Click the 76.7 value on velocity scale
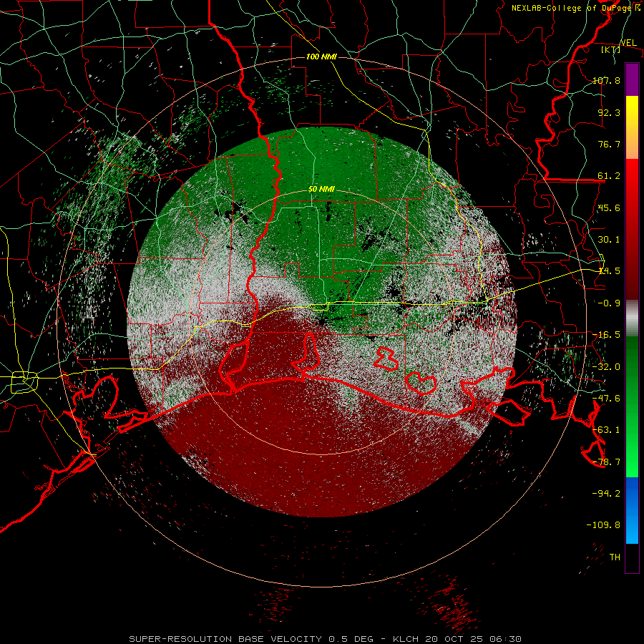This screenshot has height=644, width=644. point(609,144)
